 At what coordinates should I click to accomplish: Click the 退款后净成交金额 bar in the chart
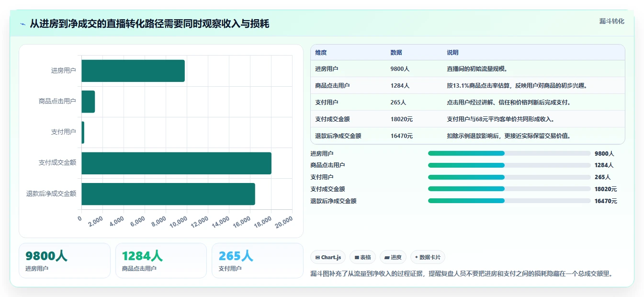click(168, 194)
